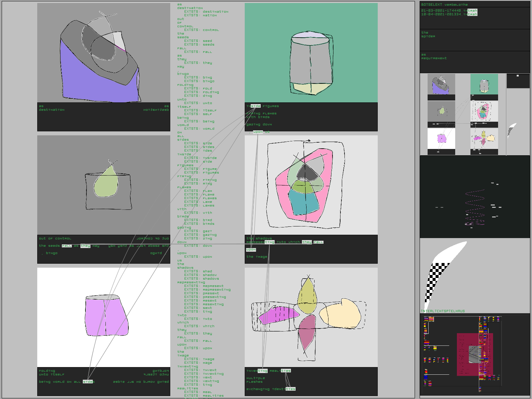Click 'exchanging identities' caption text
This screenshot has height=399, width=532.
(271, 389)
